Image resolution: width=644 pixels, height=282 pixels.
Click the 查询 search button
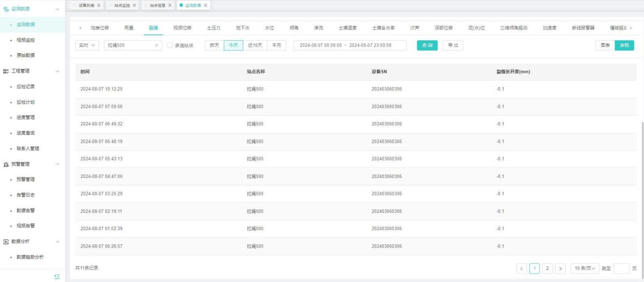(x=427, y=45)
